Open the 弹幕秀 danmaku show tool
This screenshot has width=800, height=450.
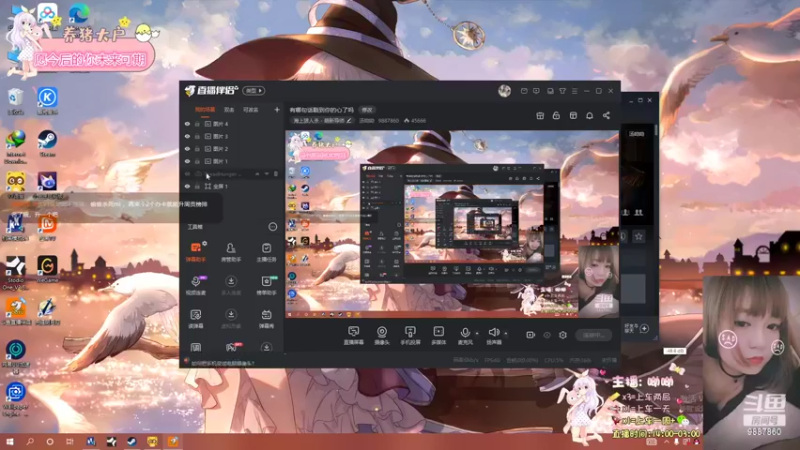click(266, 318)
